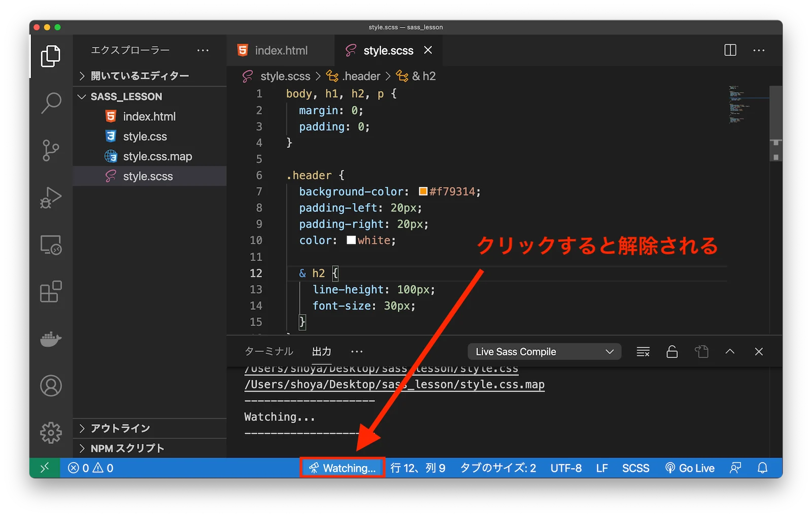Start Go Live server
Image resolution: width=812 pixels, height=517 pixels.
pos(690,468)
